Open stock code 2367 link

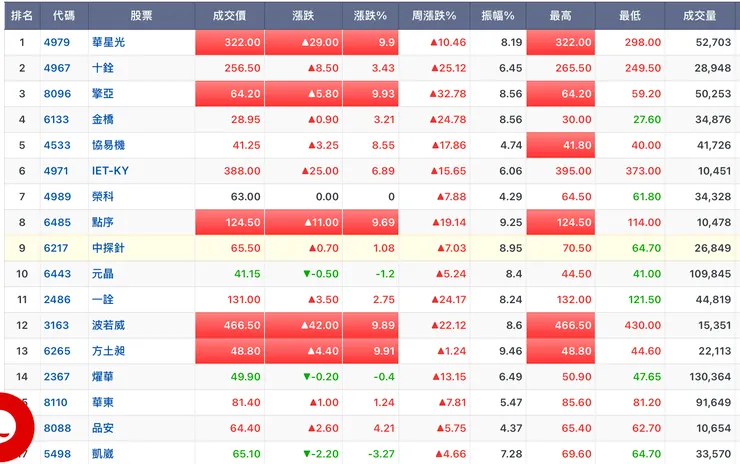tap(57, 377)
